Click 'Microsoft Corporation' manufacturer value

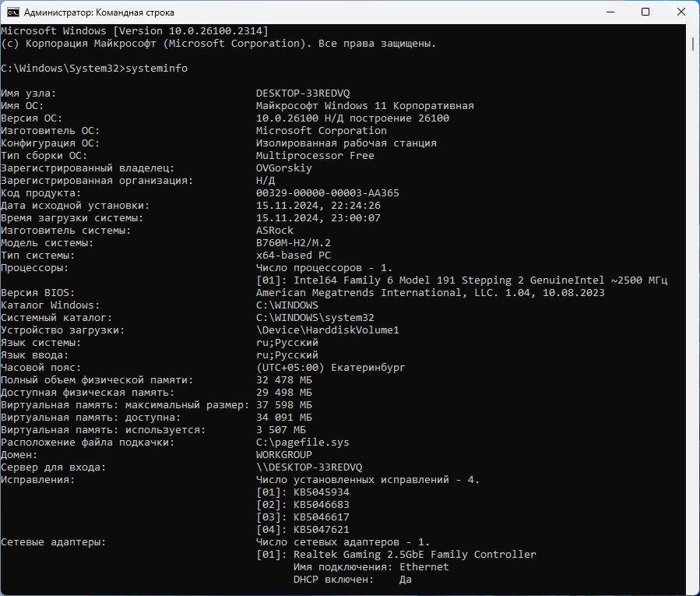click(321, 130)
